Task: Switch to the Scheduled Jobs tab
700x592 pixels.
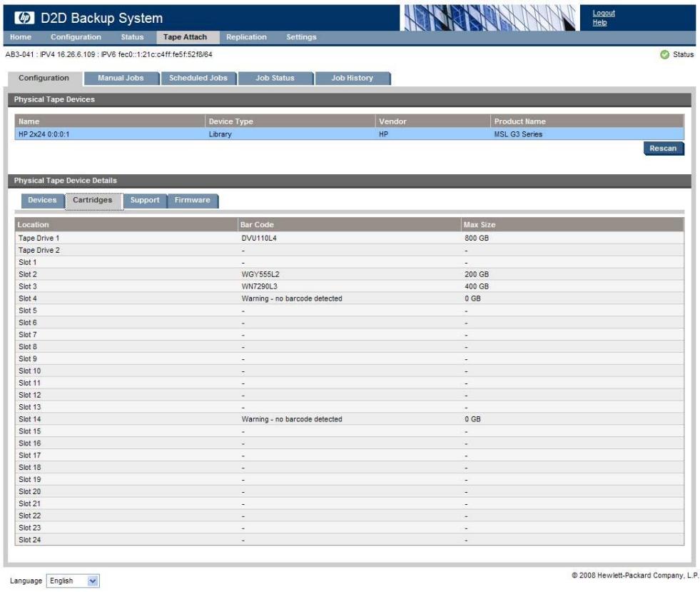Action: (x=198, y=78)
